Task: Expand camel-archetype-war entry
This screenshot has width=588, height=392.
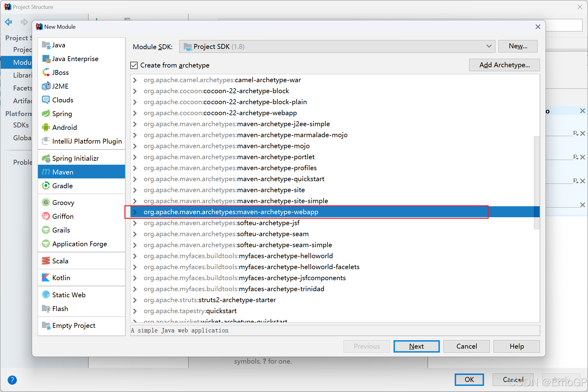Action: pos(135,80)
